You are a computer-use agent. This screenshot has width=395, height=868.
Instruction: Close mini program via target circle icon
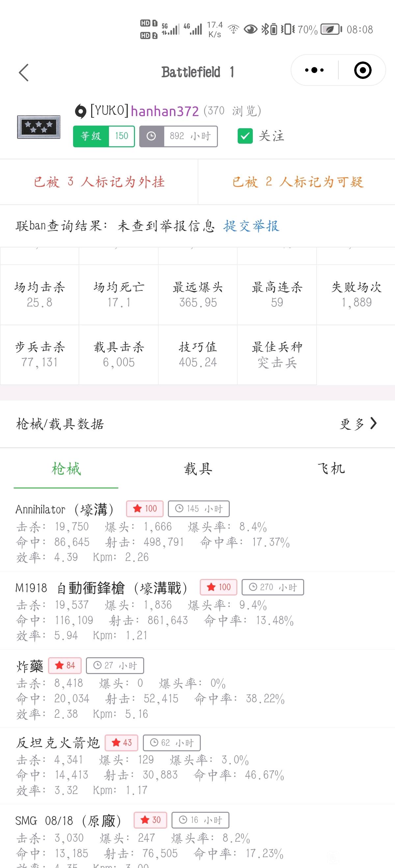click(363, 70)
